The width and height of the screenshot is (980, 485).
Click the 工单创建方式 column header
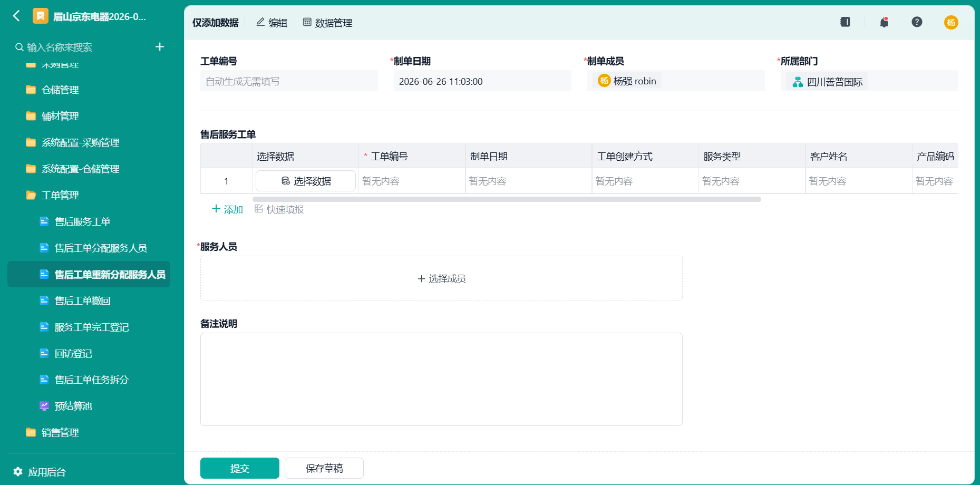645,156
